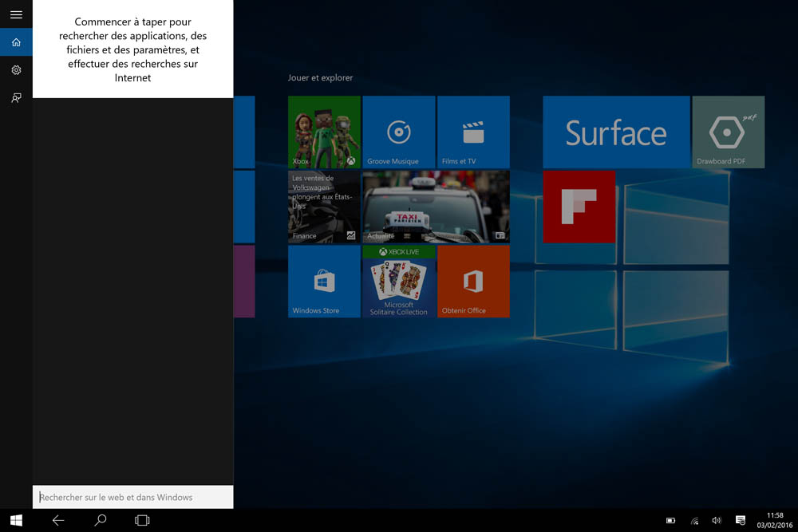The image size is (798, 532).
Task: Focus the 'Rechercher sur le web' search box
Action: tap(132, 497)
